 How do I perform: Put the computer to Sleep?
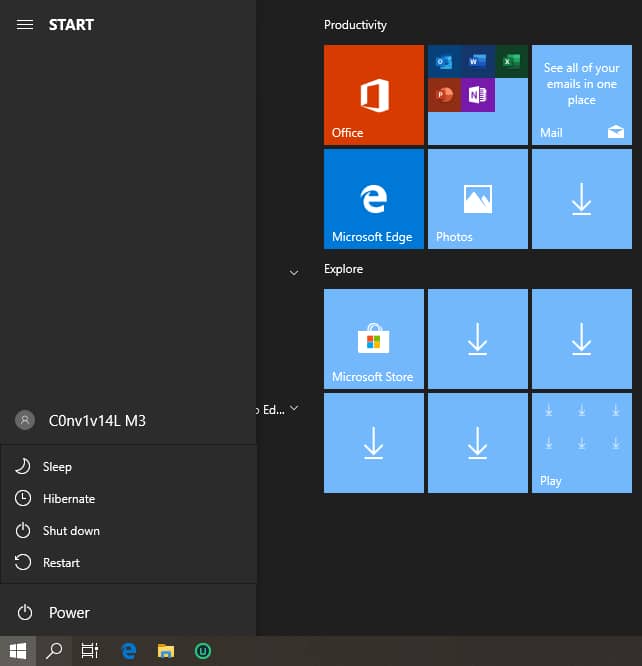point(129,466)
